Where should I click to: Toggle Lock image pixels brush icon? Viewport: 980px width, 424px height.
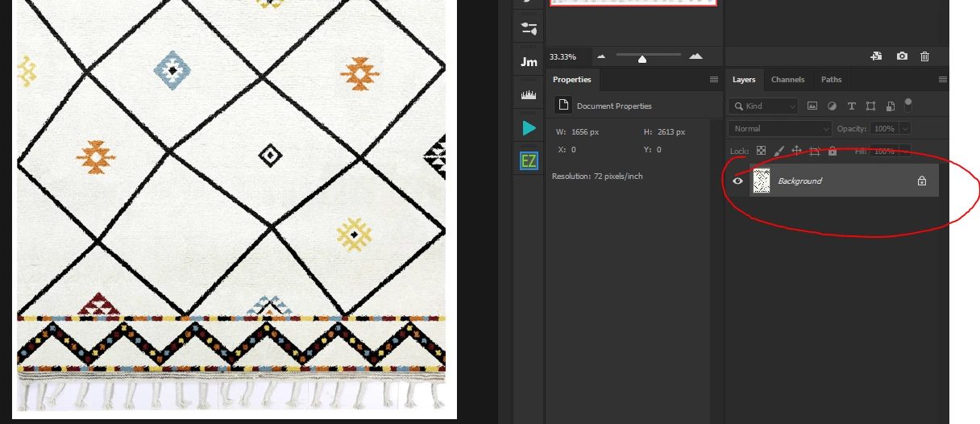coord(779,151)
